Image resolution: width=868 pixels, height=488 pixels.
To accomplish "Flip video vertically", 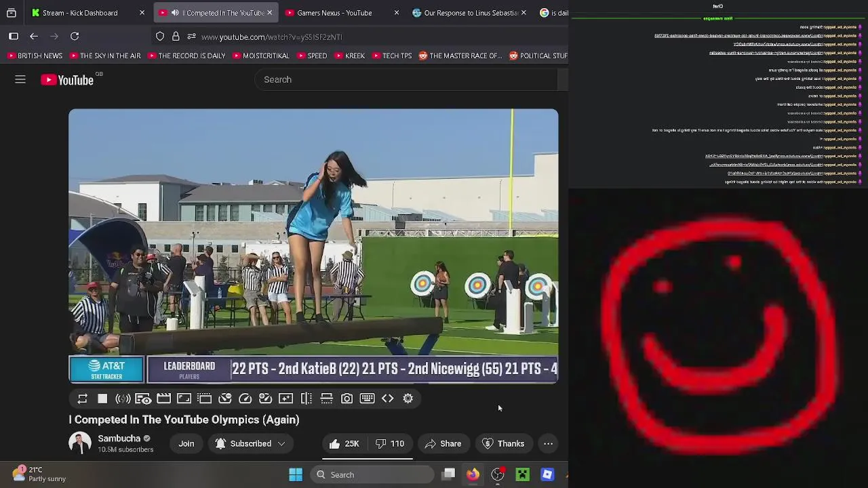I will (x=327, y=399).
